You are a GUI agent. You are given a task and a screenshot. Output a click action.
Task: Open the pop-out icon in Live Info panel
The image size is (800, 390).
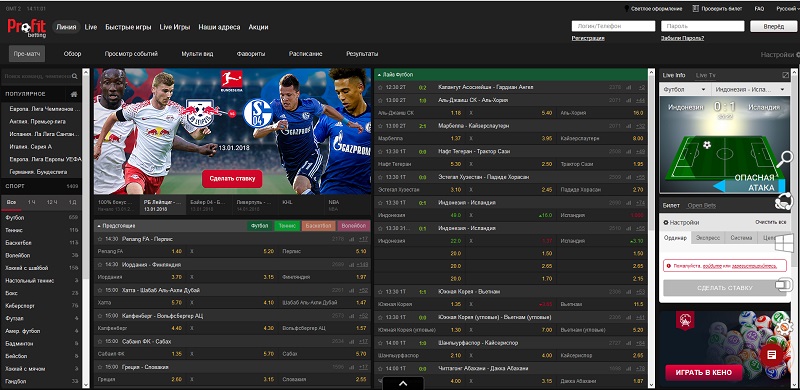(785, 75)
